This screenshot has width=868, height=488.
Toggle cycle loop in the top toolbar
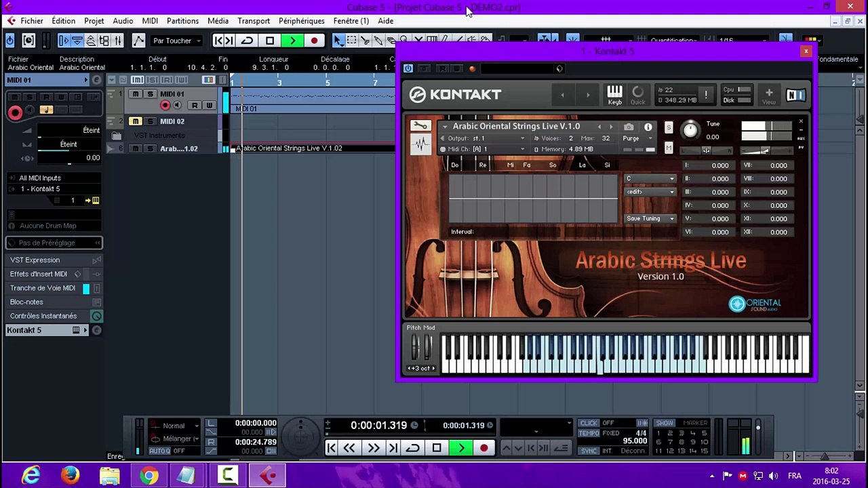[248, 41]
